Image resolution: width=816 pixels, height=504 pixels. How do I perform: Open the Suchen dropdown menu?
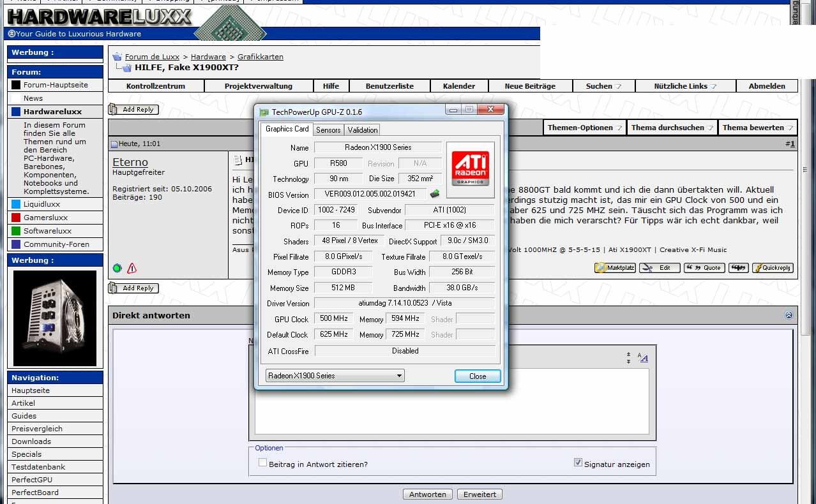tap(603, 86)
